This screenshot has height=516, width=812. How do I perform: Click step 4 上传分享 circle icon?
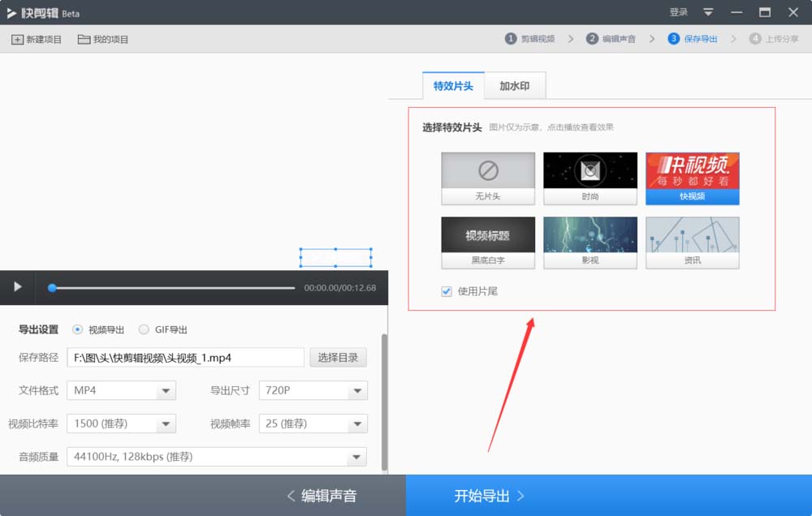(x=757, y=37)
